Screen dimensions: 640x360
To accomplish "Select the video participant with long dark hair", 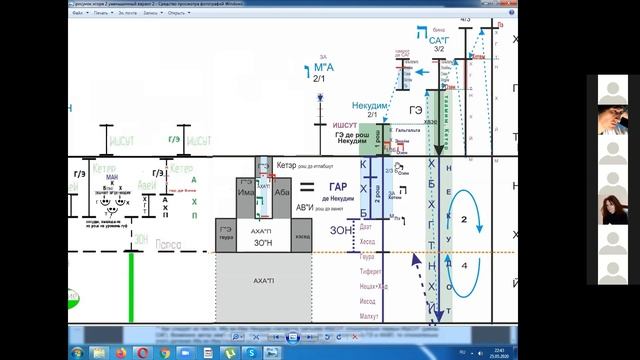I will (613, 209).
